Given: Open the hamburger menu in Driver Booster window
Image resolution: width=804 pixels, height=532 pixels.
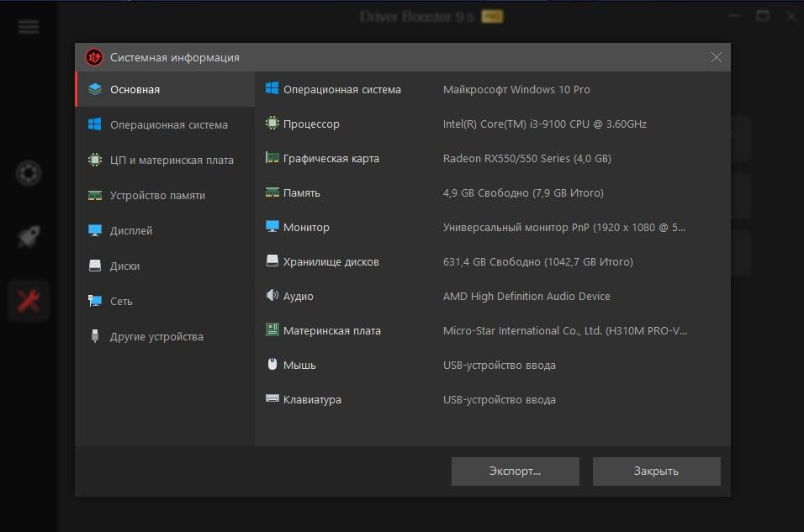Looking at the screenshot, I should pyautogui.click(x=29, y=27).
